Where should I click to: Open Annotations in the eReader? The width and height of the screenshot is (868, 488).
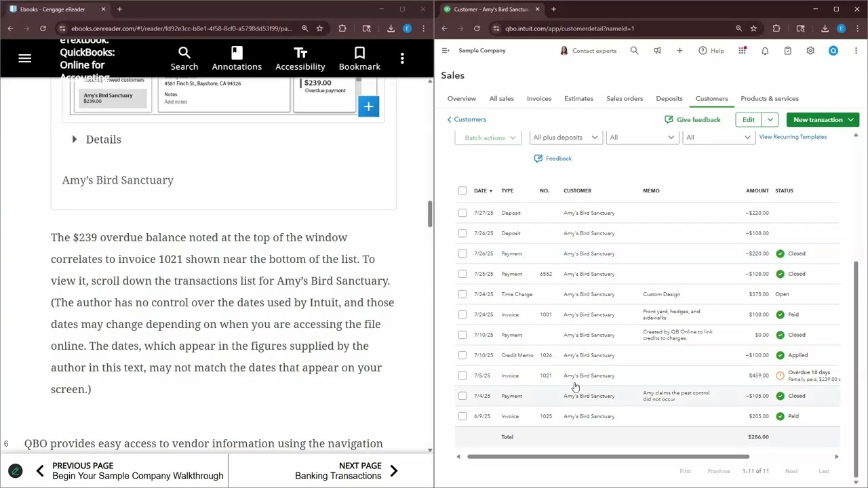click(237, 59)
